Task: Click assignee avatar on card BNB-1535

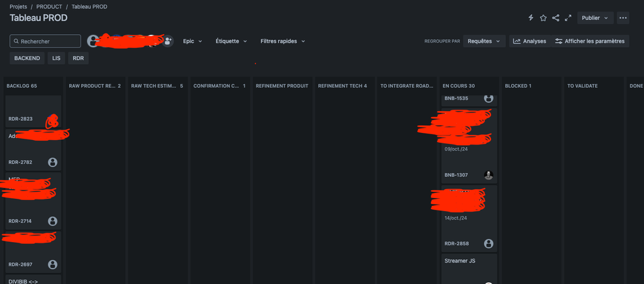Action: (x=488, y=98)
